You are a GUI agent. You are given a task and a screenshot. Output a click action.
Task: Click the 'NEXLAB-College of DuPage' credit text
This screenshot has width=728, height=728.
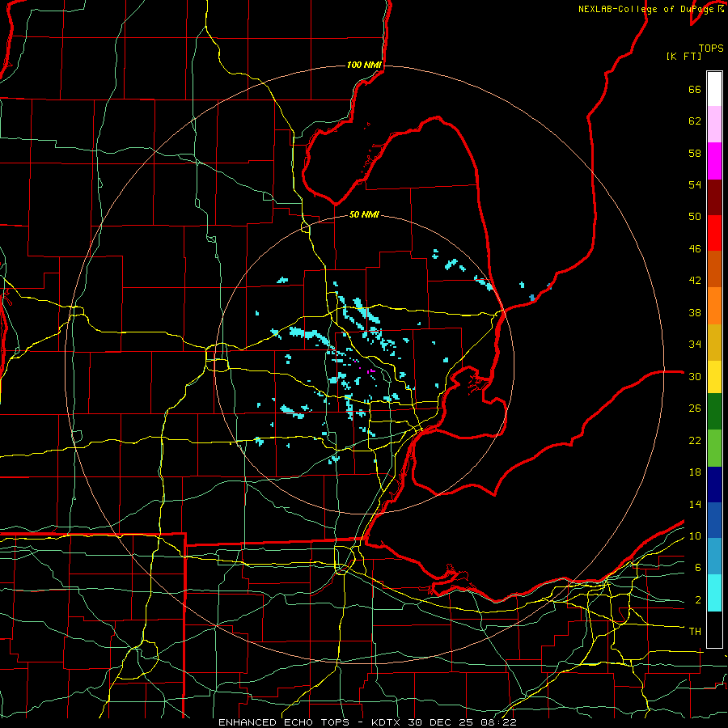[x=645, y=9]
